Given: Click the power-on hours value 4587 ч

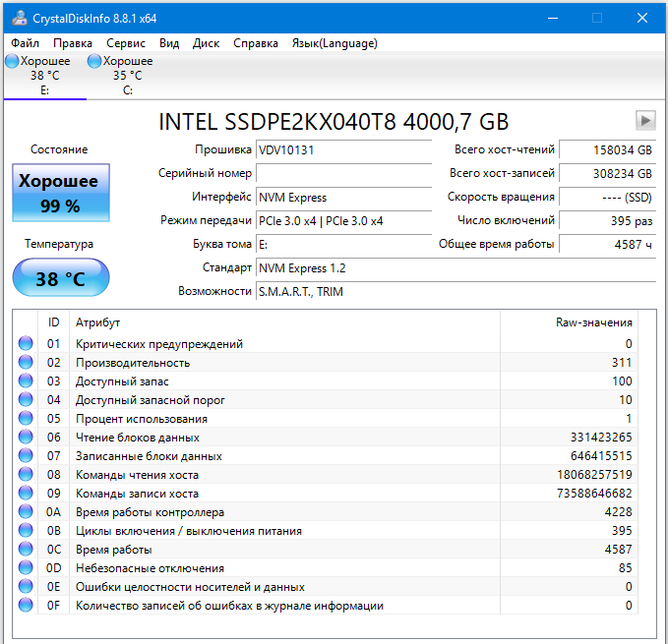Looking at the screenshot, I should point(607,245).
